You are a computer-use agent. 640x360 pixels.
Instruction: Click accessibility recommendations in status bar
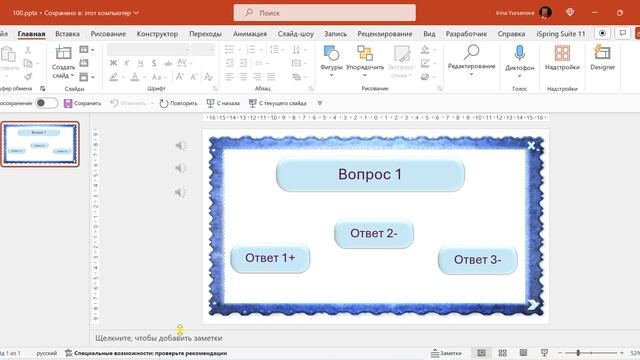click(x=146, y=353)
